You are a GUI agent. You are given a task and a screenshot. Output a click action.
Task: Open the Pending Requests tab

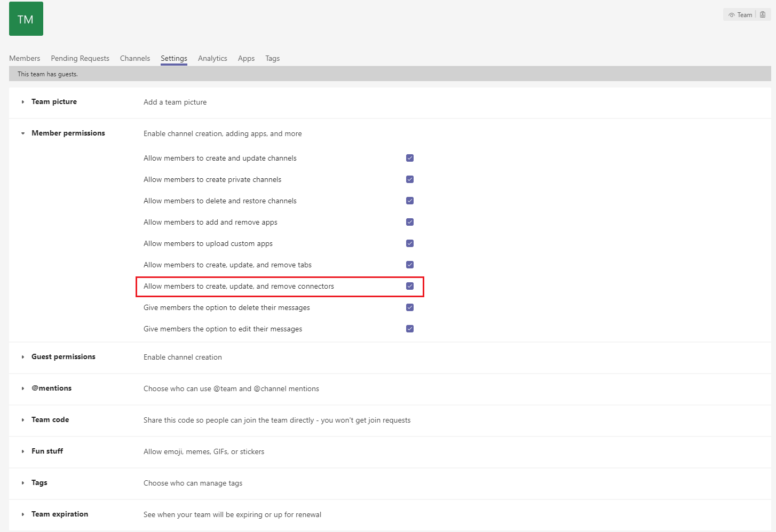(x=80, y=58)
